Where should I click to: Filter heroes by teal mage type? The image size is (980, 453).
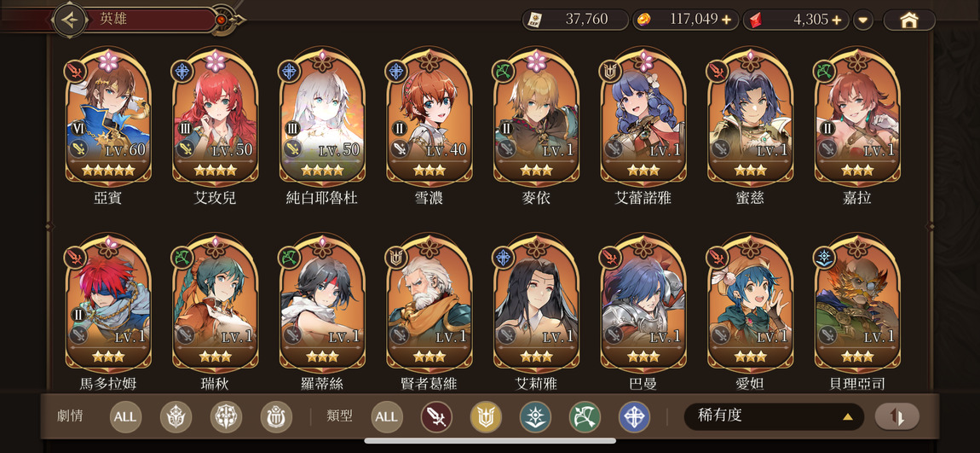tap(536, 416)
